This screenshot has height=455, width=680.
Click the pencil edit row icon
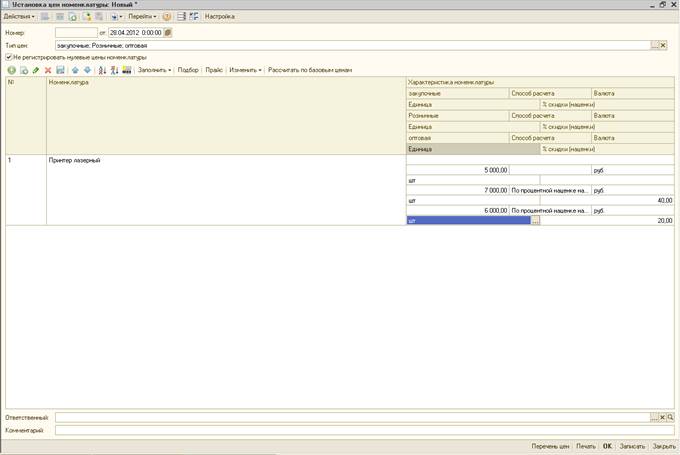(36, 70)
